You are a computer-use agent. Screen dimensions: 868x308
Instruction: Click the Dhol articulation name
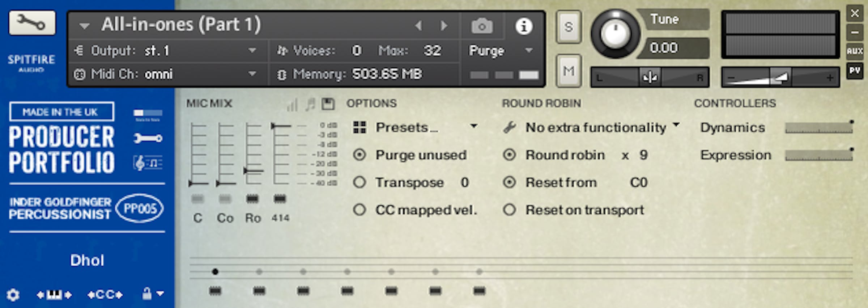coord(87,261)
